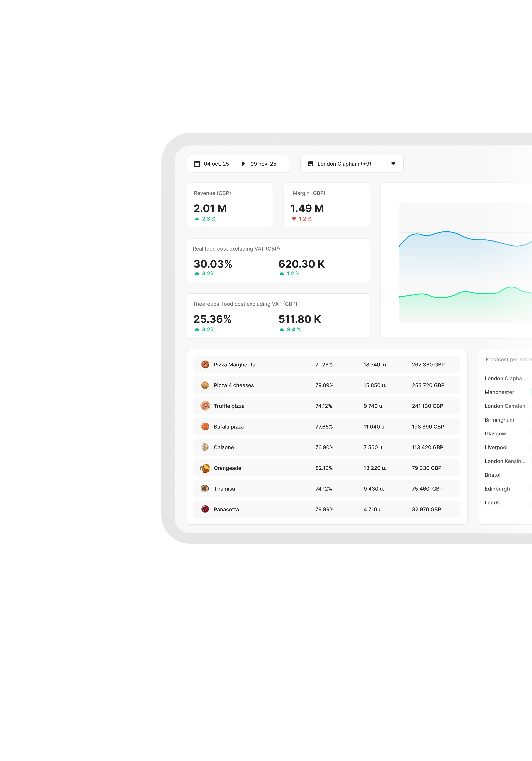This screenshot has width=532, height=761.
Task: Click the arrow between the two dates
Action: (x=243, y=164)
